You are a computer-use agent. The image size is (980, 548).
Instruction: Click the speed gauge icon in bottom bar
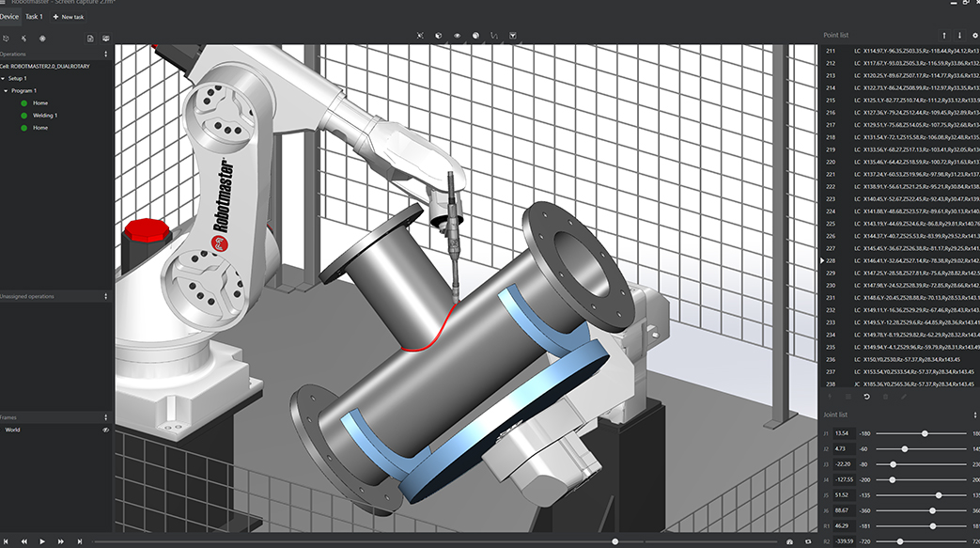tap(789, 541)
